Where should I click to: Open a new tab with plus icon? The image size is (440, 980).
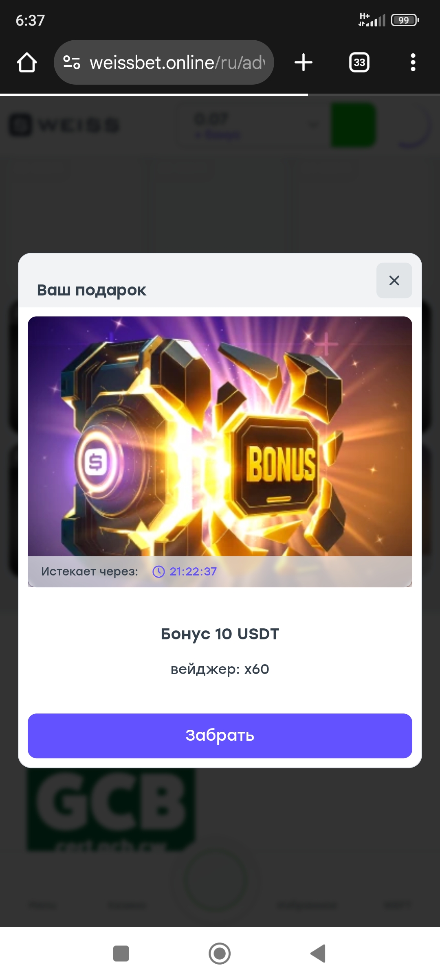304,62
